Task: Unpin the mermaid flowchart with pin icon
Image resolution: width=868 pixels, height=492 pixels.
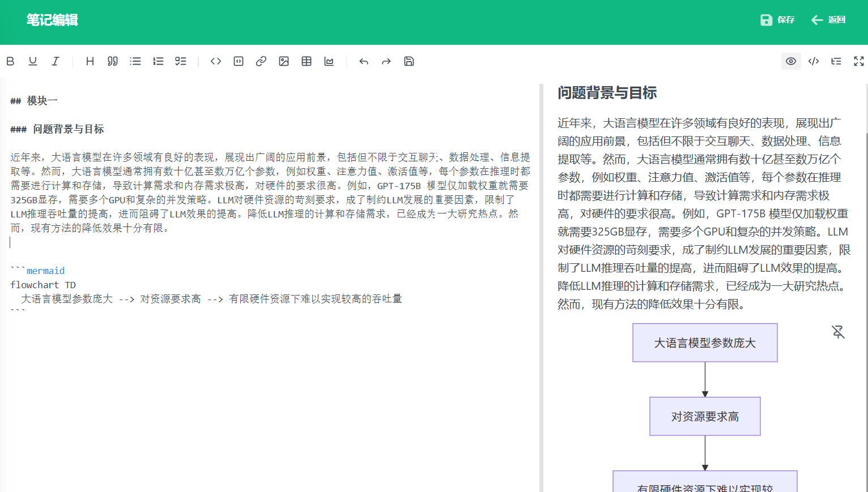Action: click(x=839, y=332)
